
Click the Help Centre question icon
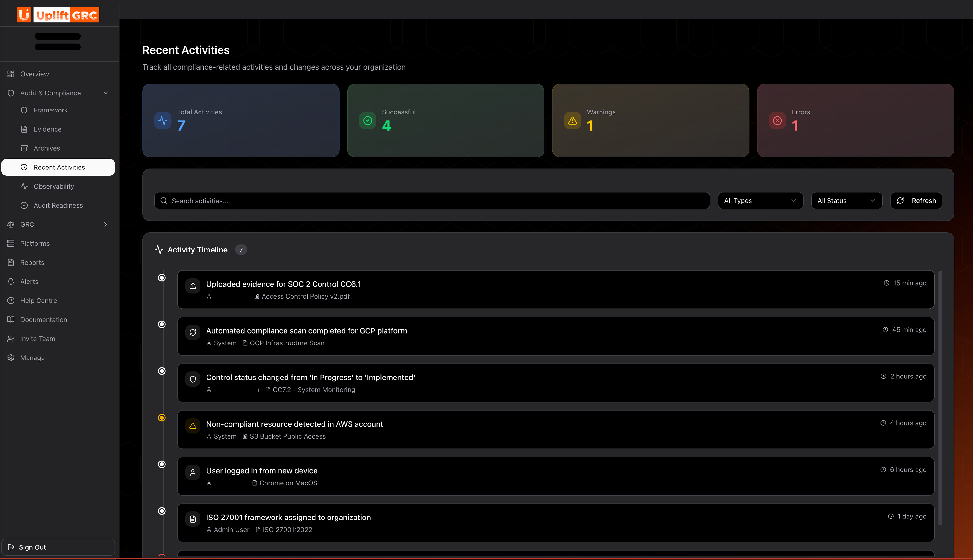click(11, 300)
